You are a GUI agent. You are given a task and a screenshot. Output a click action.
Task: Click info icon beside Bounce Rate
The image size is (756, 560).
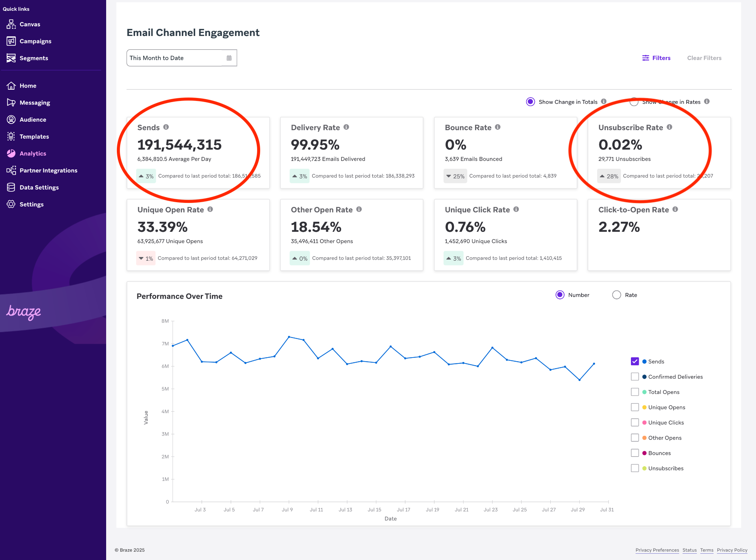[x=498, y=127]
